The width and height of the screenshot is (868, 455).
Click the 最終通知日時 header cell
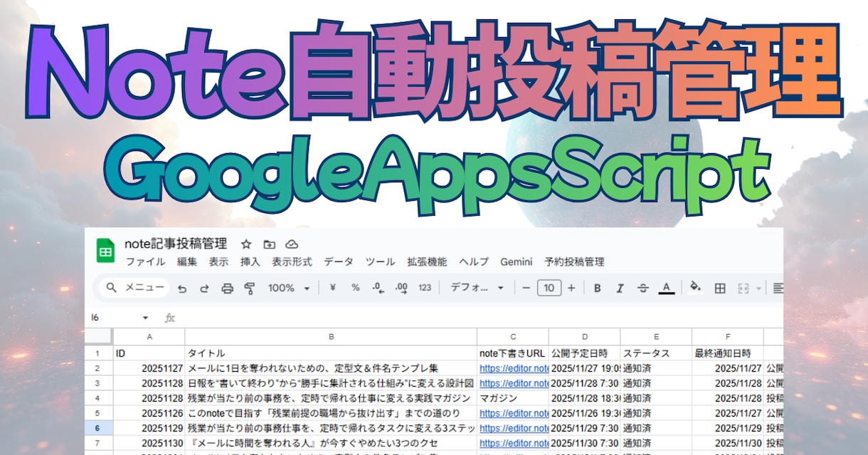coord(728,353)
